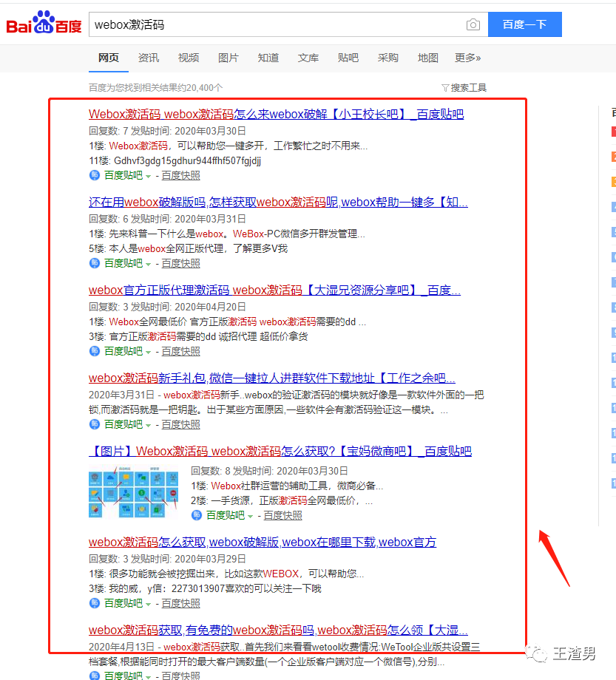Screen dimensions: 616x680
Task: Open result webox激活码怎么获取,webox破解版
Action: point(263,542)
